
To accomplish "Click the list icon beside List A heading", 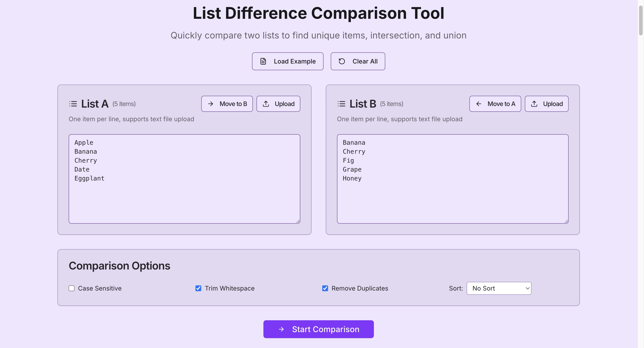I will [73, 104].
